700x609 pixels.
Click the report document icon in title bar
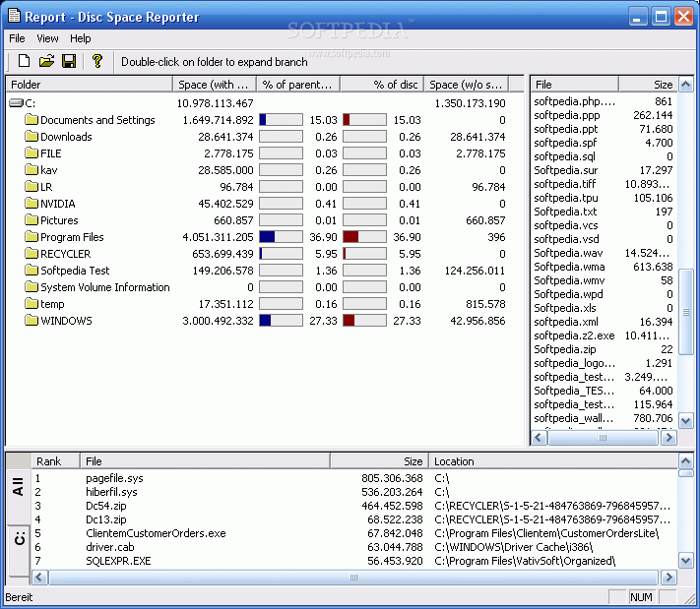(x=15, y=16)
